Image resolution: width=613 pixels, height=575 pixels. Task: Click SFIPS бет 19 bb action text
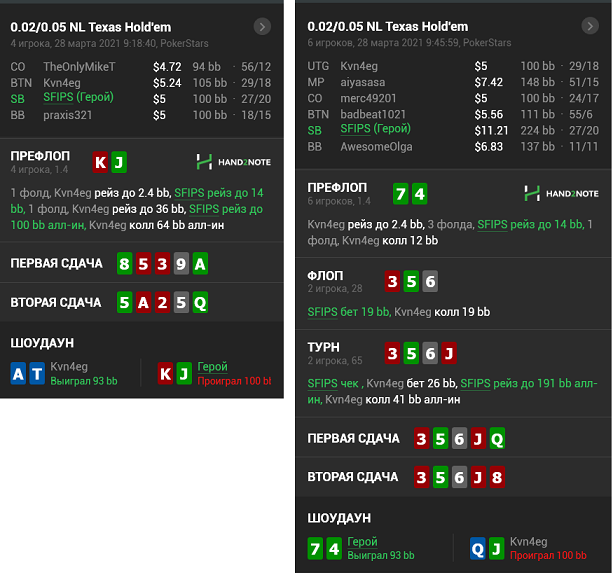(x=349, y=312)
